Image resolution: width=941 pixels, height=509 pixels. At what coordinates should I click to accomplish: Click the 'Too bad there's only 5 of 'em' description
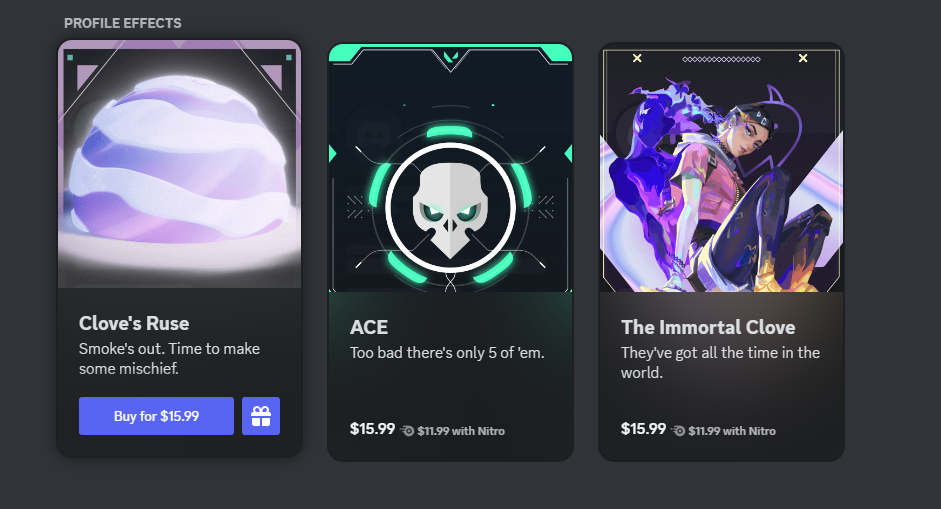coord(447,353)
